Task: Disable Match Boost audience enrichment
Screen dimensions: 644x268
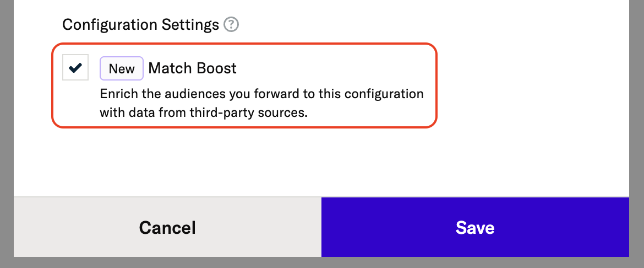Action: 75,68
